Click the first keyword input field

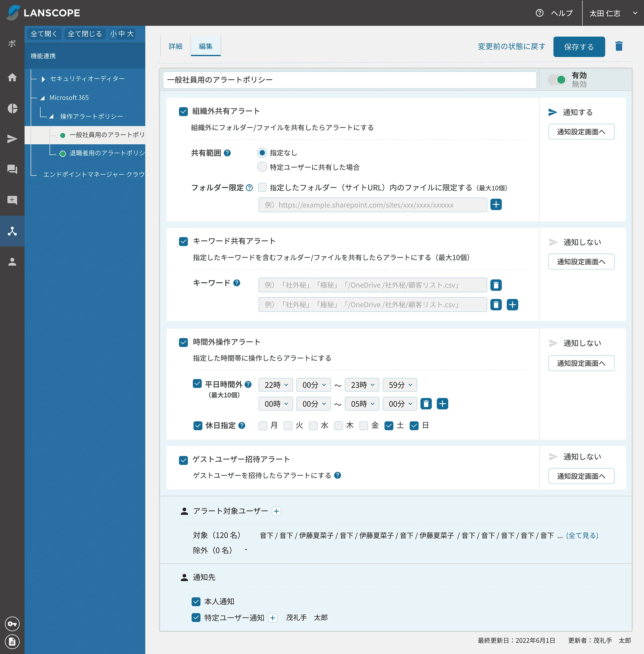tap(372, 285)
